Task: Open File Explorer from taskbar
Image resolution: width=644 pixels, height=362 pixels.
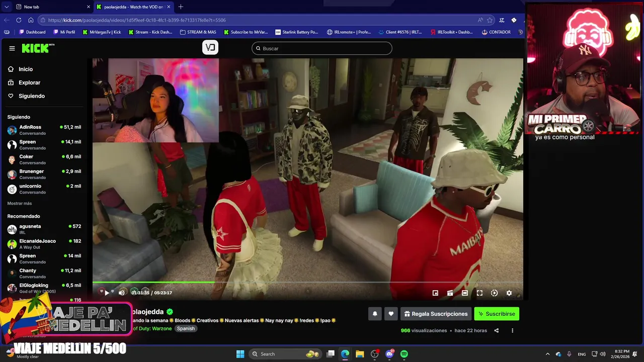Action: 360,354
